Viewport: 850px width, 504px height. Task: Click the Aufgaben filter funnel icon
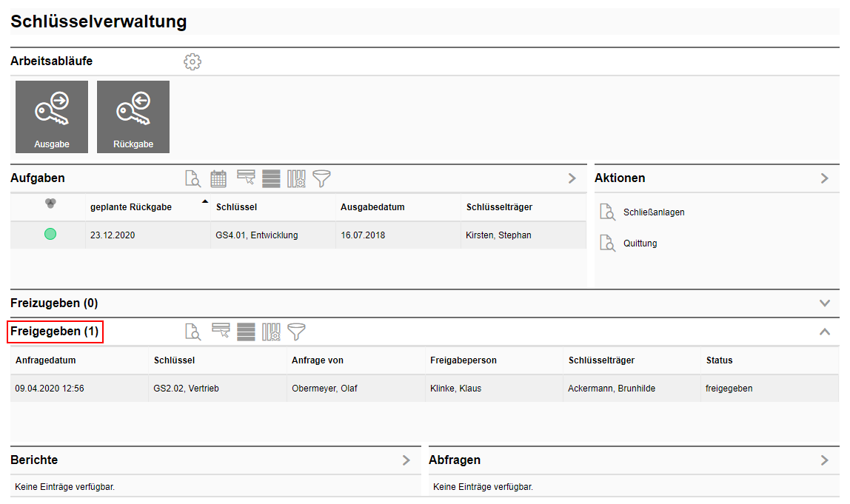pyautogui.click(x=321, y=179)
